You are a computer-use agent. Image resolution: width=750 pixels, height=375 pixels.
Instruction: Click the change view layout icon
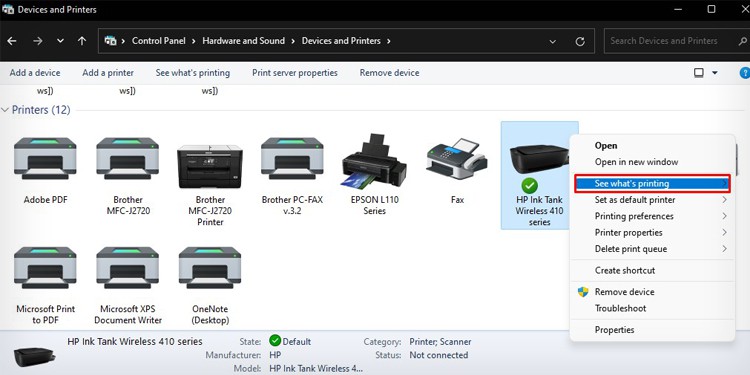[x=699, y=73]
